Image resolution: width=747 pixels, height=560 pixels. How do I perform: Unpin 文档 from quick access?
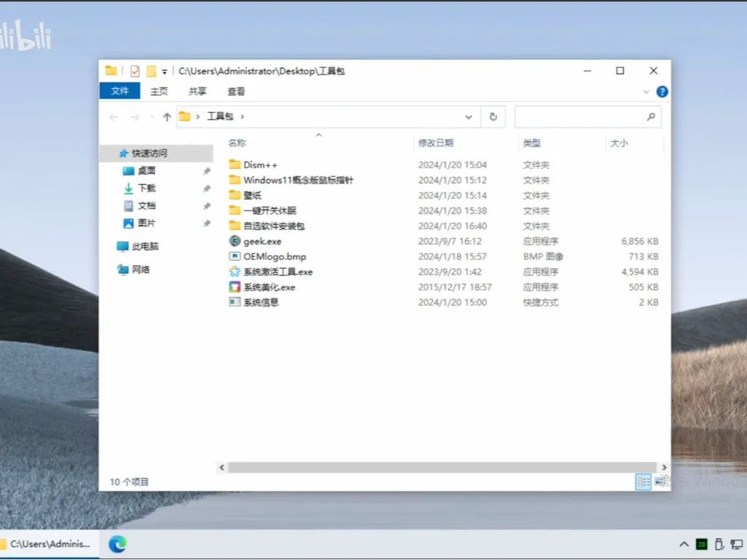pyautogui.click(x=207, y=205)
